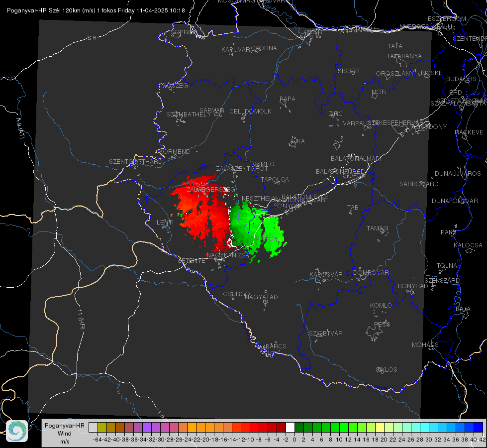The height and width of the screenshot is (448, 487).
Task: Click the SÜMEG label
Action: click(x=263, y=164)
